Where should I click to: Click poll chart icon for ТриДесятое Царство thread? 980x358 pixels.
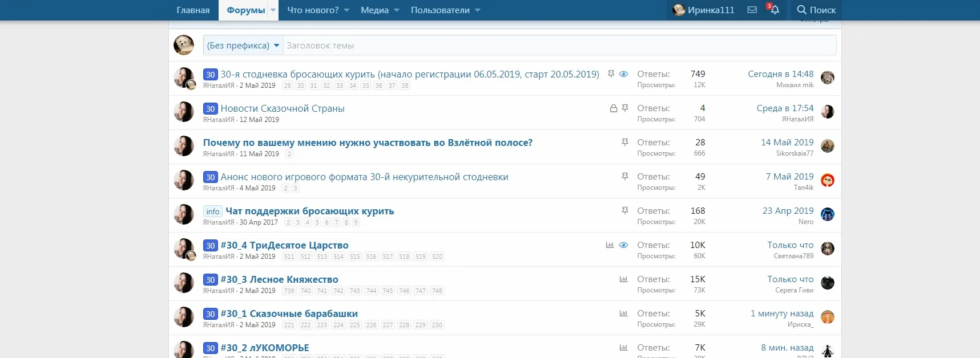pos(610,245)
